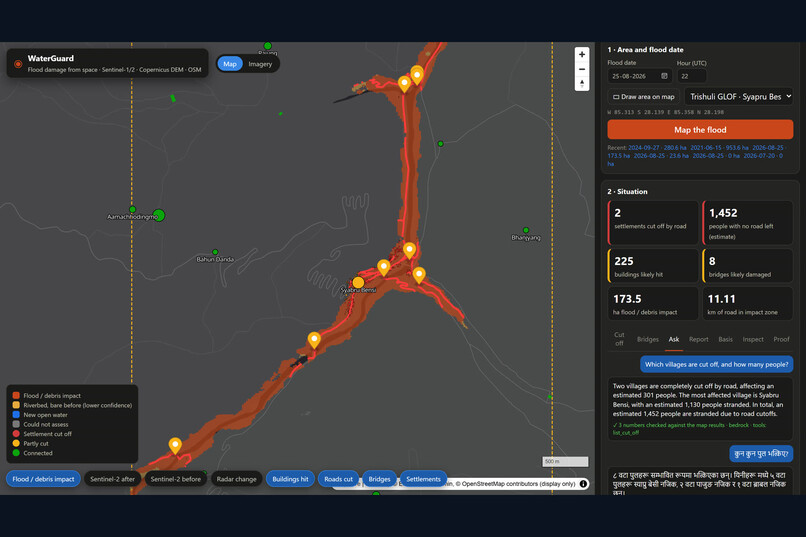Viewport: 806px width, 537px height.
Task: Click yellow pin directly northeast of Syabru Bensi circle
Action: point(383,267)
